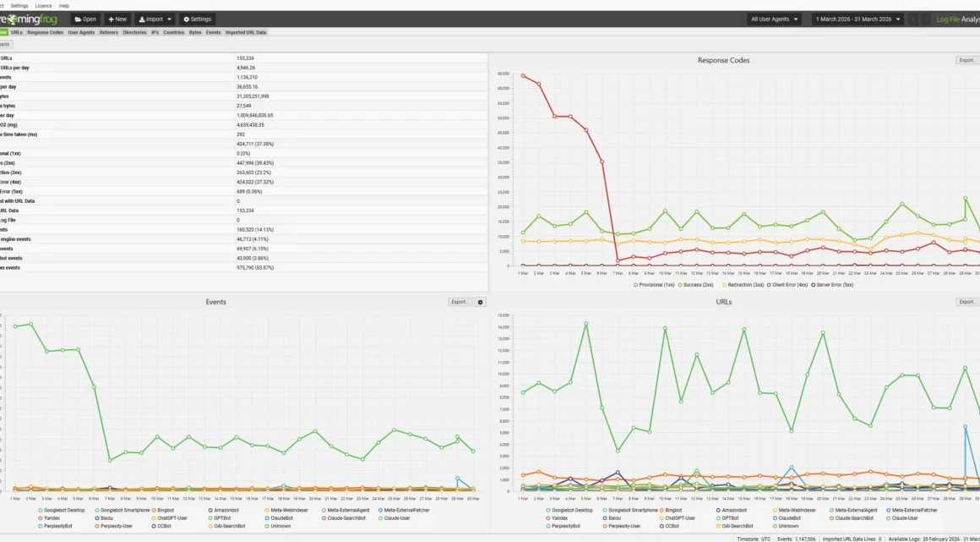Switch to the Countries tab

tap(174, 32)
